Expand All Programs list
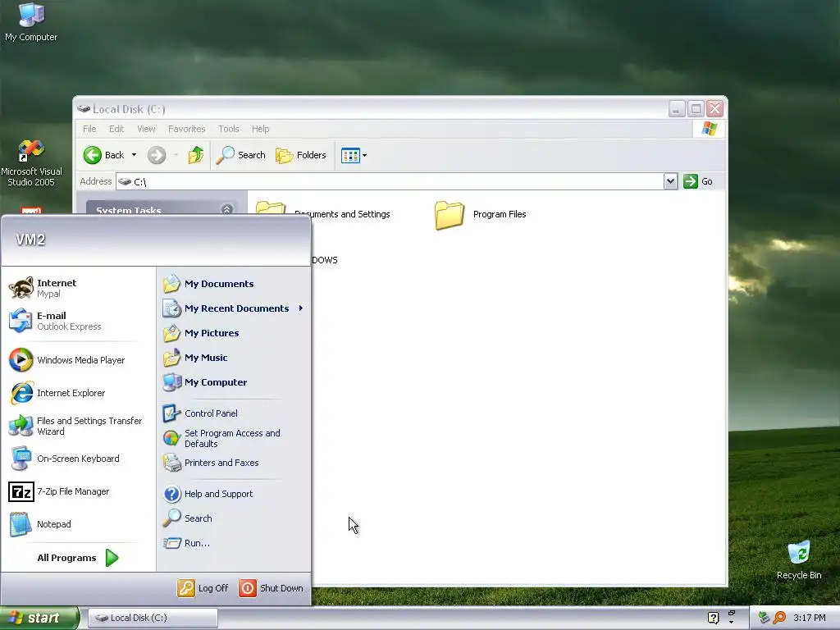Viewport: 840px width, 630px height. pyautogui.click(x=78, y=558)
